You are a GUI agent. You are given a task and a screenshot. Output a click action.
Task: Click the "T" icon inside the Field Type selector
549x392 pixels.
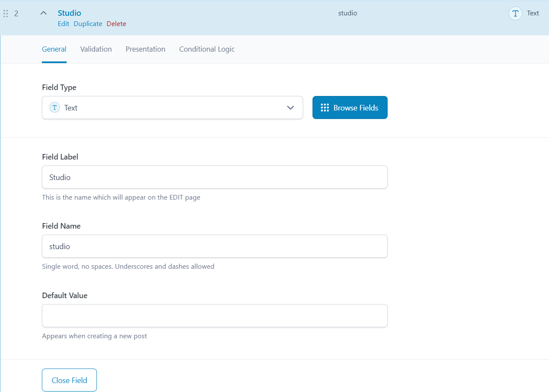[54, 107]
